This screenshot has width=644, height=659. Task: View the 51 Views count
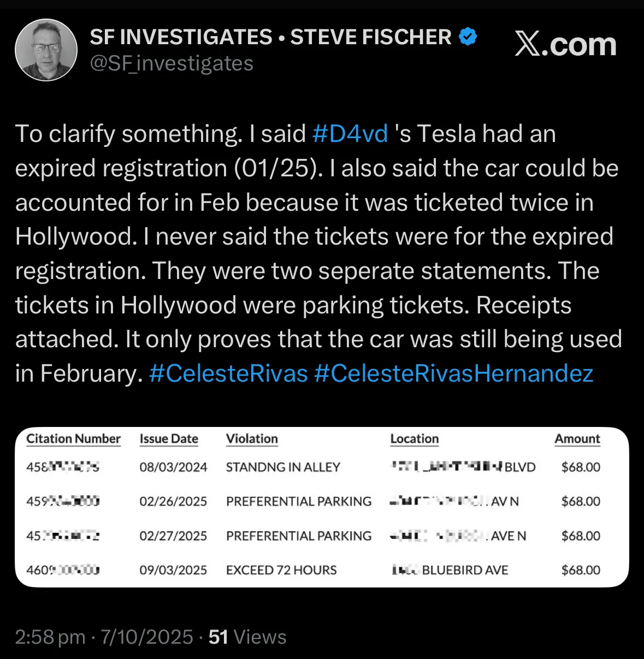(x=247, y=637)
